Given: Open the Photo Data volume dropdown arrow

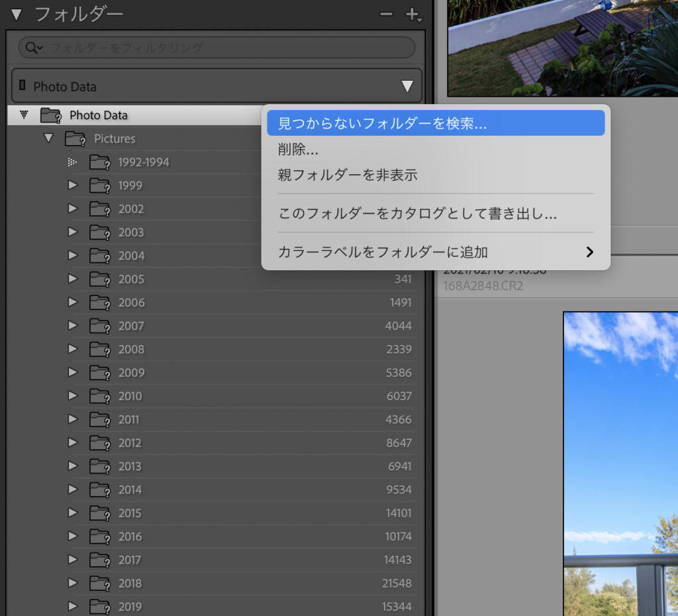Looking at the screenshot, I should 407,86.
